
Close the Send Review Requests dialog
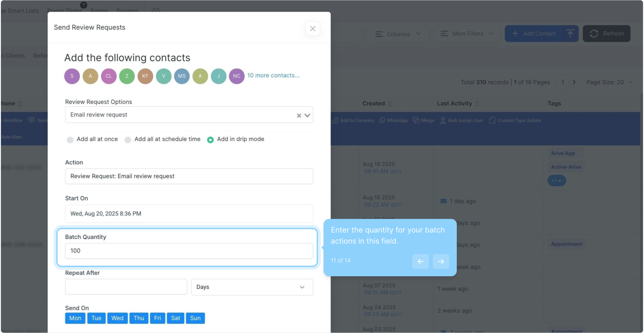tap(312, 29)
